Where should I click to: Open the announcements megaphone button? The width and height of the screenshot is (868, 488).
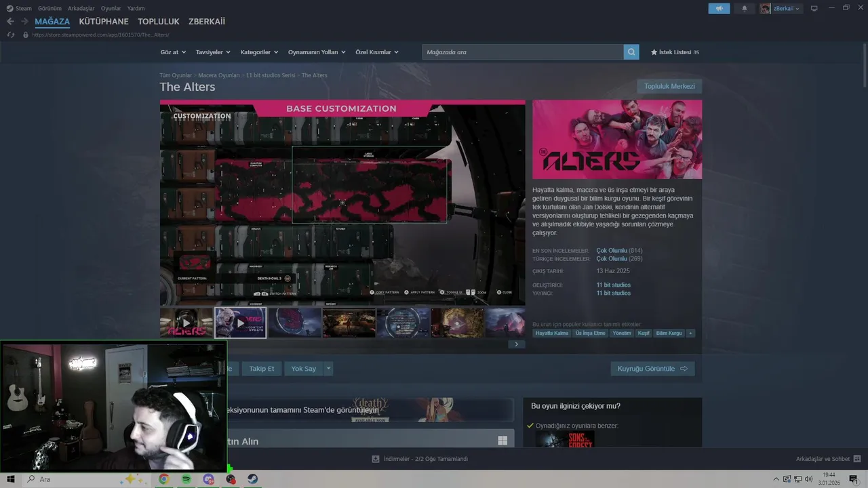pyautogui.click(x=719, y=9)
